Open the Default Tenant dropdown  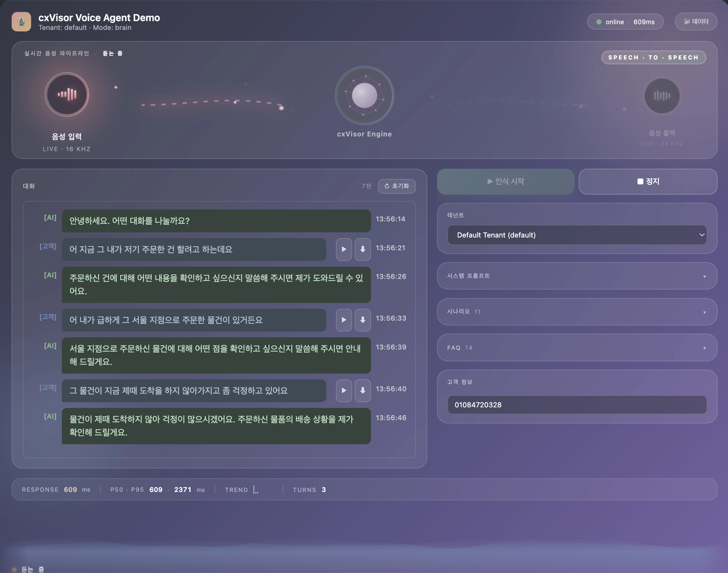pyautogui.click(x=577, y=235)
